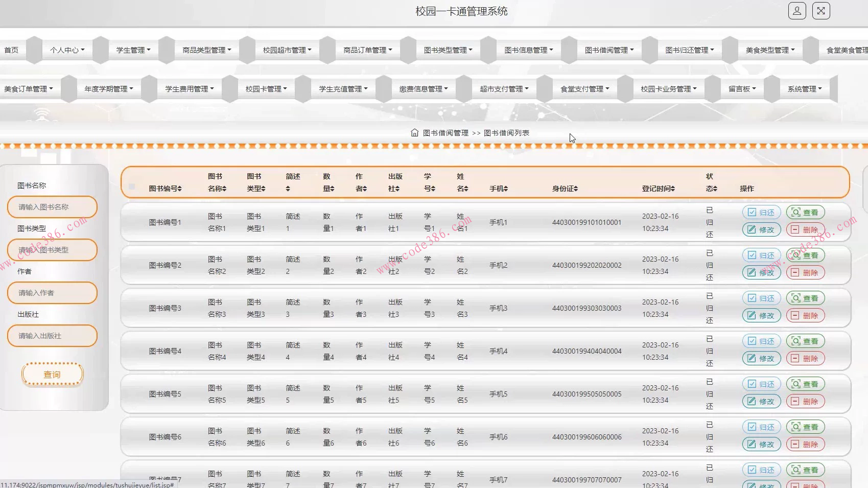Delete the 图书编号4 record
The width and height of the screenshot is (868, 488).
click(805, 359)
